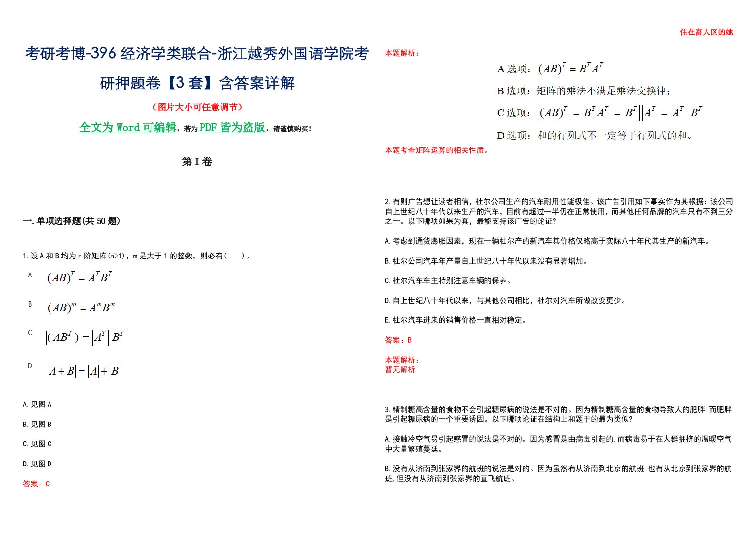The width and height of the screenshot is (756, 534).
Task: Click red summary 本题考查矩阵运算的相关性质
Action: click(x=437, y=150)
